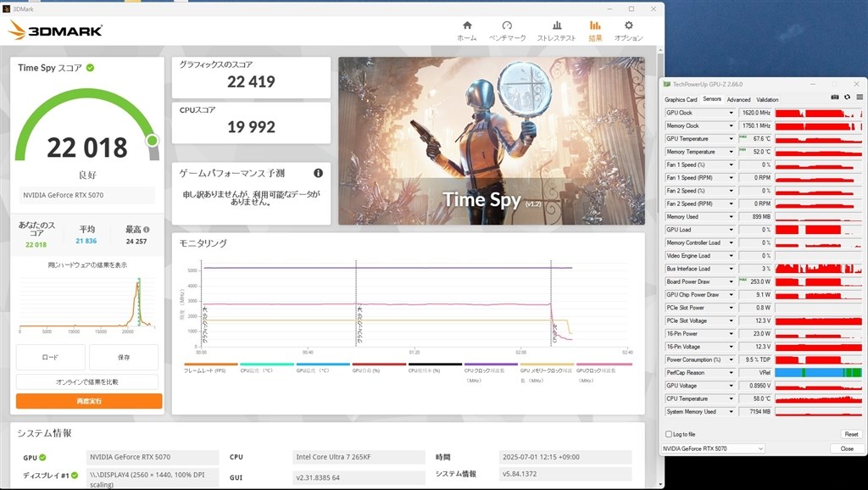Click GPU-Z title bar app icon
Viewport: 868px width, 490px height.
[668, 85]
